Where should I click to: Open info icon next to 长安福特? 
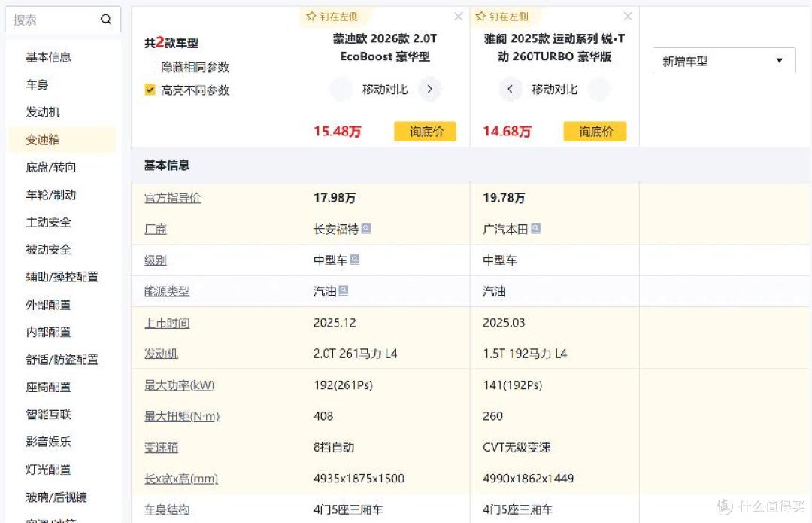point(366,228)
